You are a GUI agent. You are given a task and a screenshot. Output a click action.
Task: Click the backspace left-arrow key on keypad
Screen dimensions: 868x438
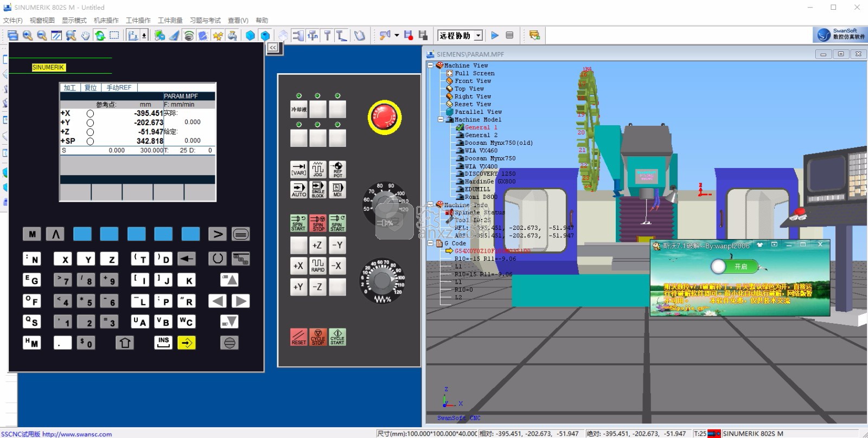[x=187, y=259]
